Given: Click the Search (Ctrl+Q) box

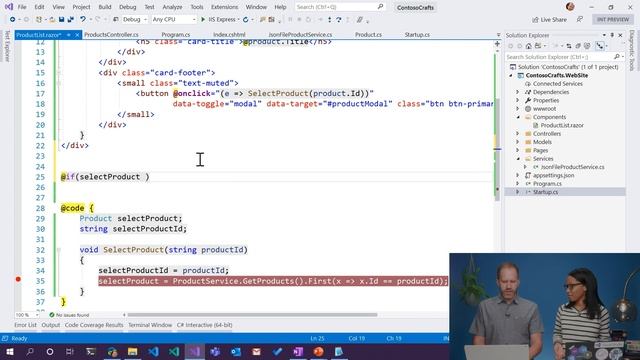Looking at the screenshot, I should (x=339, y=7).
